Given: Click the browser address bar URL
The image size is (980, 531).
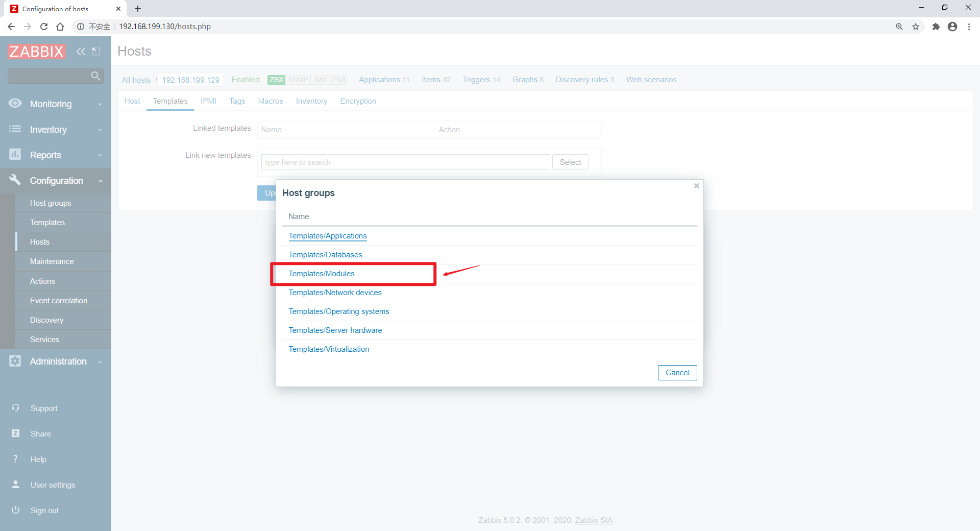Looking at the screenshot, I should [165, 27].
